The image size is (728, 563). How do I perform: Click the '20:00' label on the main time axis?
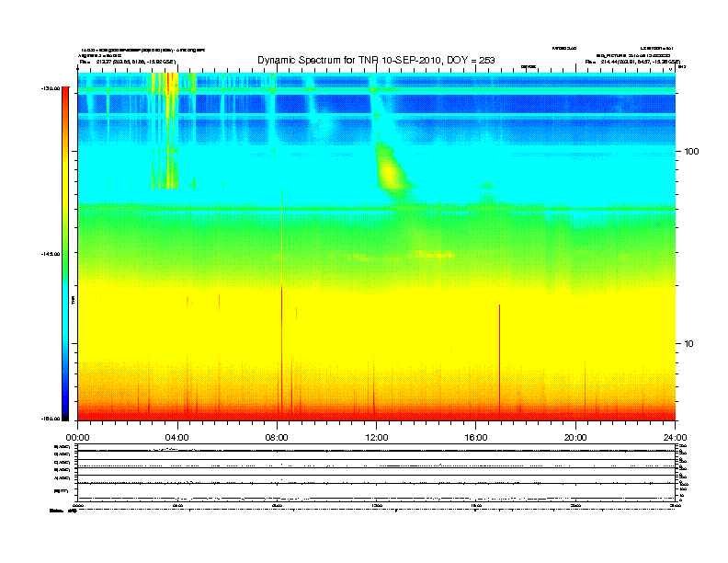click(x=575, y=438)
